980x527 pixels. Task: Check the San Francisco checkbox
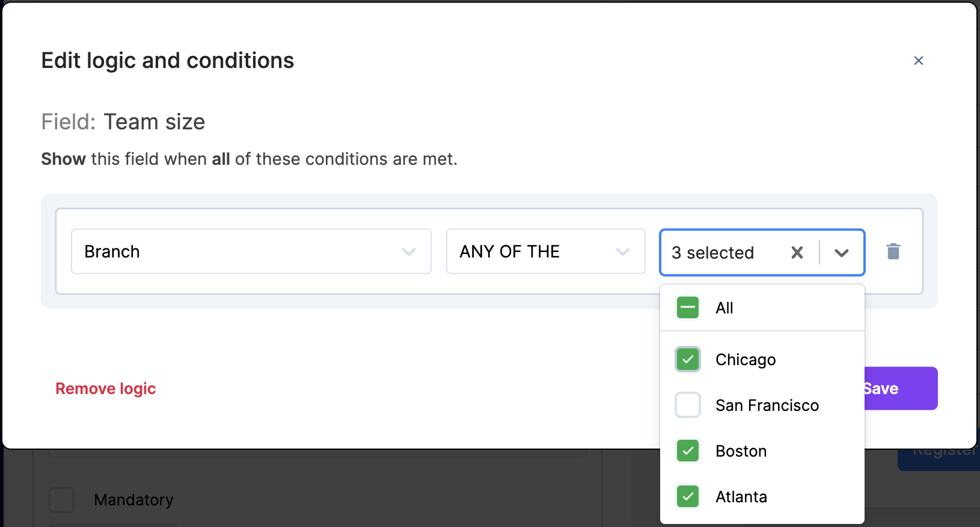688,405
